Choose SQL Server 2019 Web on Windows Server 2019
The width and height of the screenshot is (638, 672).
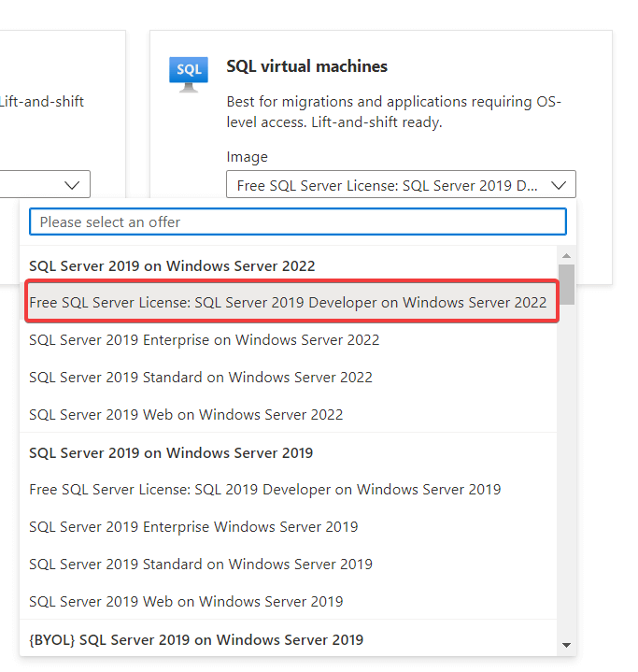coord(186,602)
